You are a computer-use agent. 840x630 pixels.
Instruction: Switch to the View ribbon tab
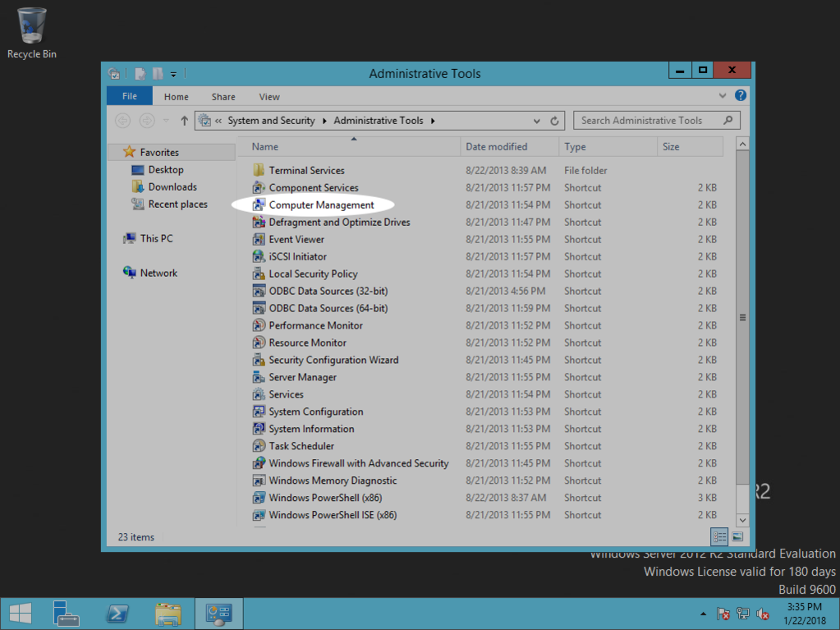tap(269, 97)
